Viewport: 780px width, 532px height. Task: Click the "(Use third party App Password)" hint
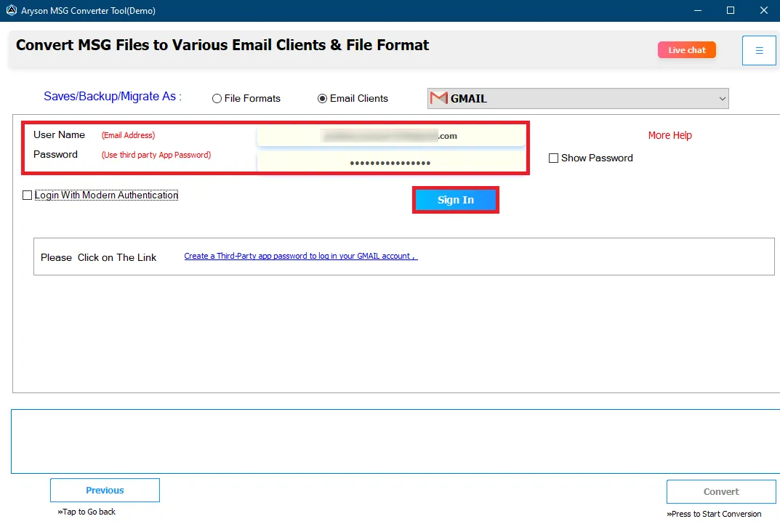pyautogui.click(x=156, y=155)
